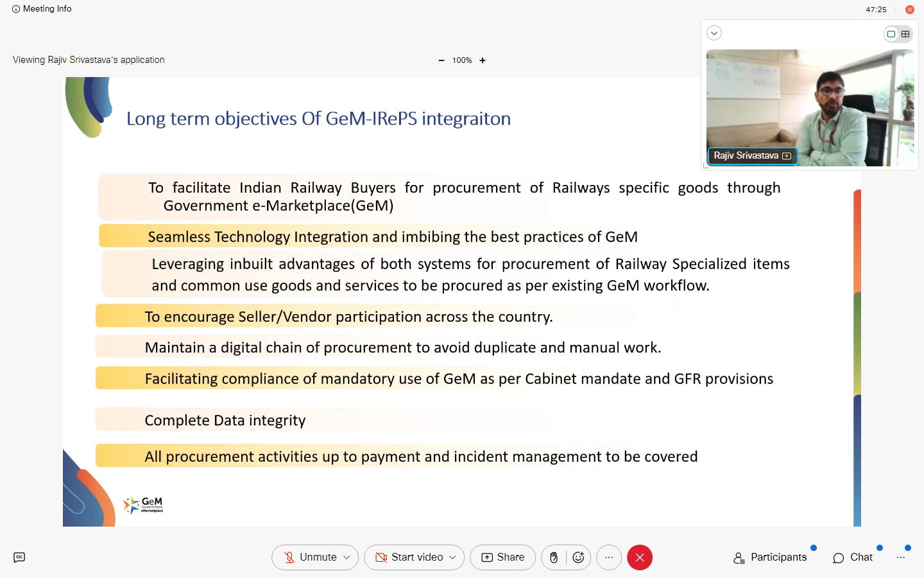The image size is (924, 578).
Task: Click the GeM logo on the slide
Action: 143,505
